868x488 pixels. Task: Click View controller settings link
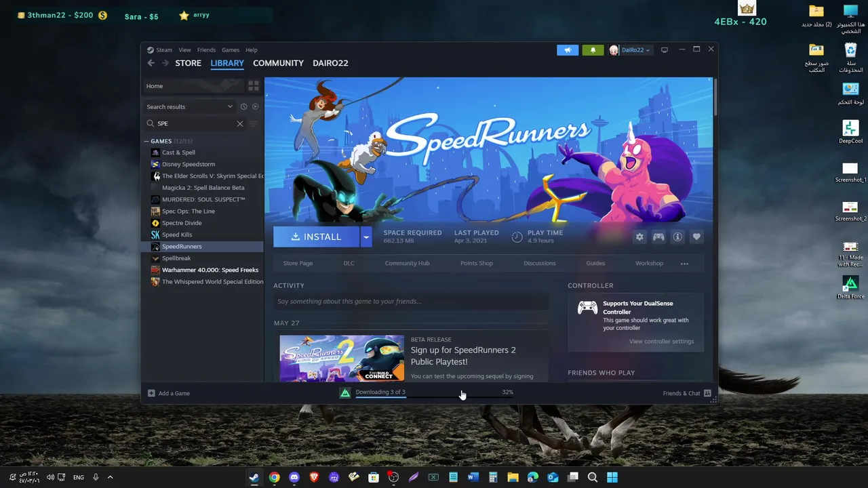point(661,342)
